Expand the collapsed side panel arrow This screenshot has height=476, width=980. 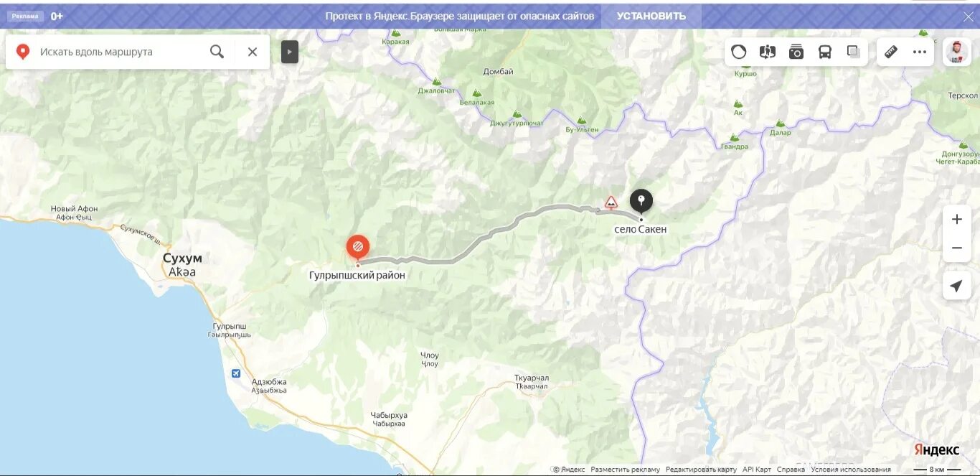(290, 52)
